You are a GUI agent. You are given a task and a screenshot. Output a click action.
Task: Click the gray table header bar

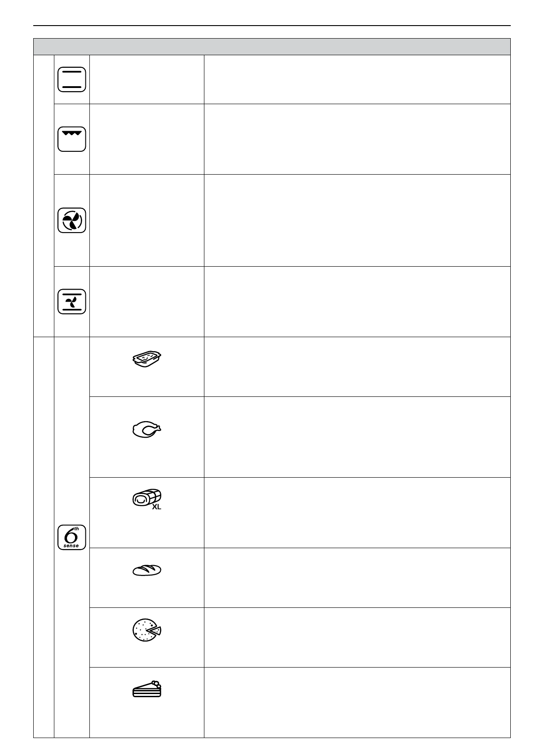(272, 47)
